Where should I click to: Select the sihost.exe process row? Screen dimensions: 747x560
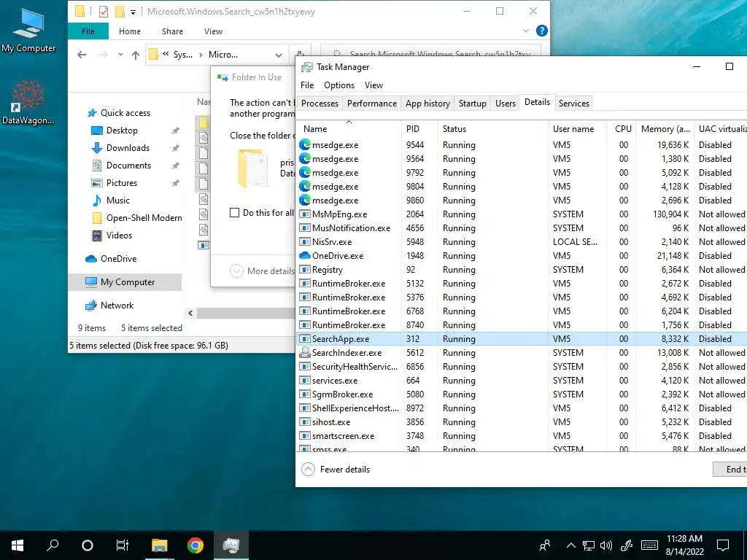coord(522,422)
